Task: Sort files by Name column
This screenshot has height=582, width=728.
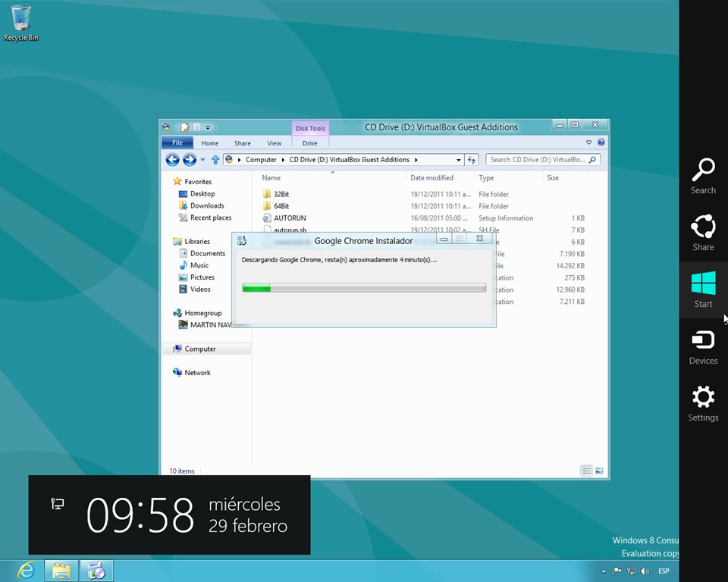Action: coord(271,178)
